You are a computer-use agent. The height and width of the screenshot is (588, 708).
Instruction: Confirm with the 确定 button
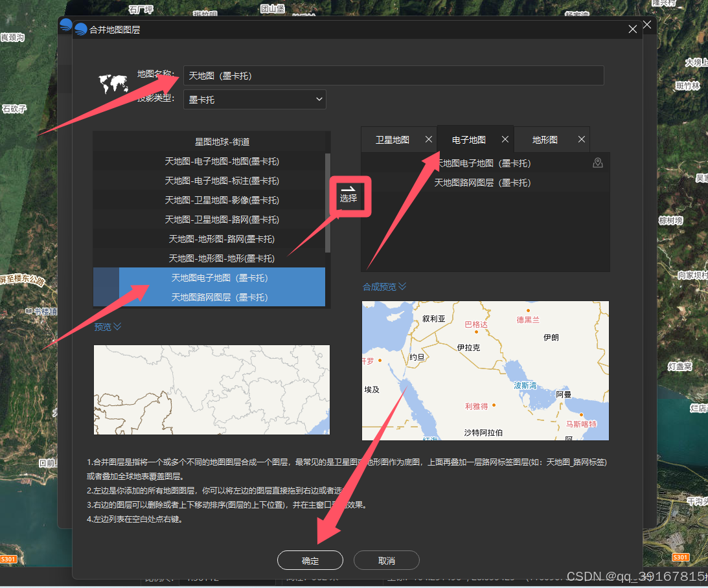(310, 560)
